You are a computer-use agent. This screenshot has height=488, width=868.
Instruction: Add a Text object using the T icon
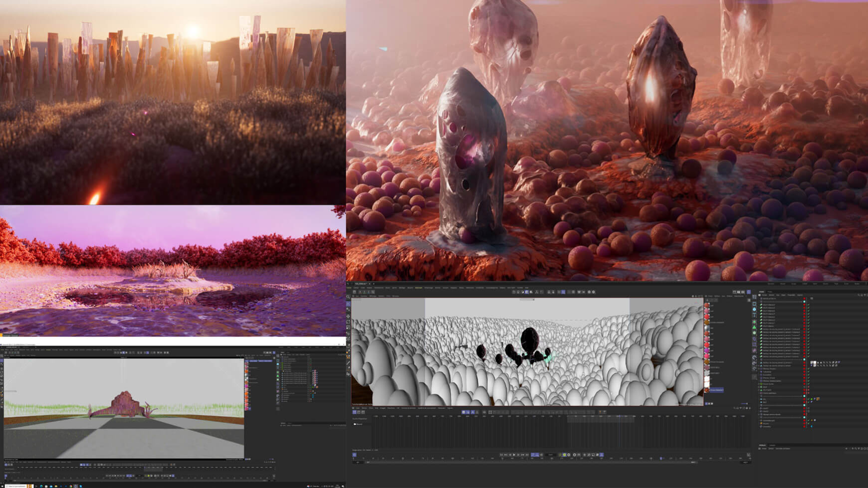pos(754,315)
